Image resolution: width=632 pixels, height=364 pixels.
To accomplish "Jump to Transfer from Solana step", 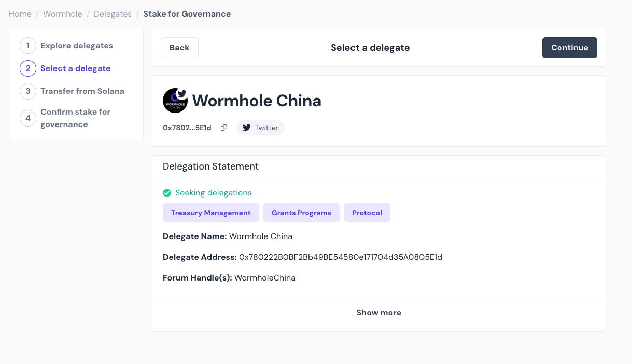I will click(82, 91).
